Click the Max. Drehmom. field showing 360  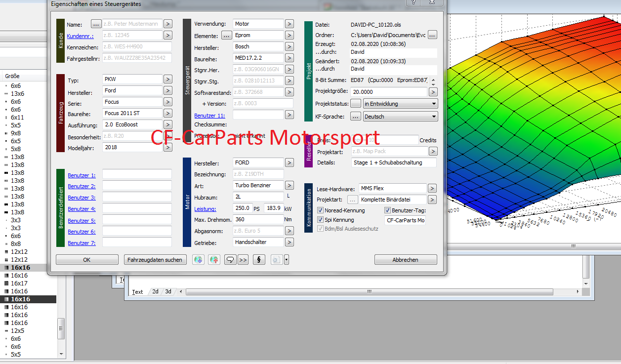point(258,220)
